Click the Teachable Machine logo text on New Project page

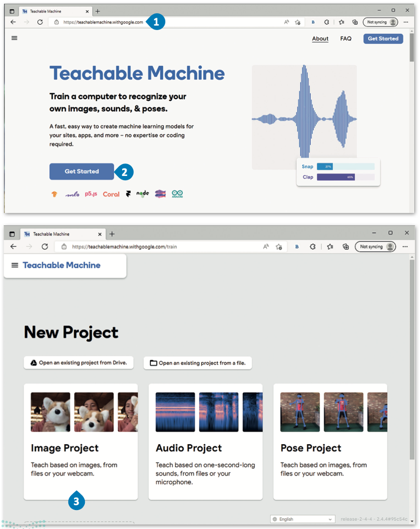62,265
